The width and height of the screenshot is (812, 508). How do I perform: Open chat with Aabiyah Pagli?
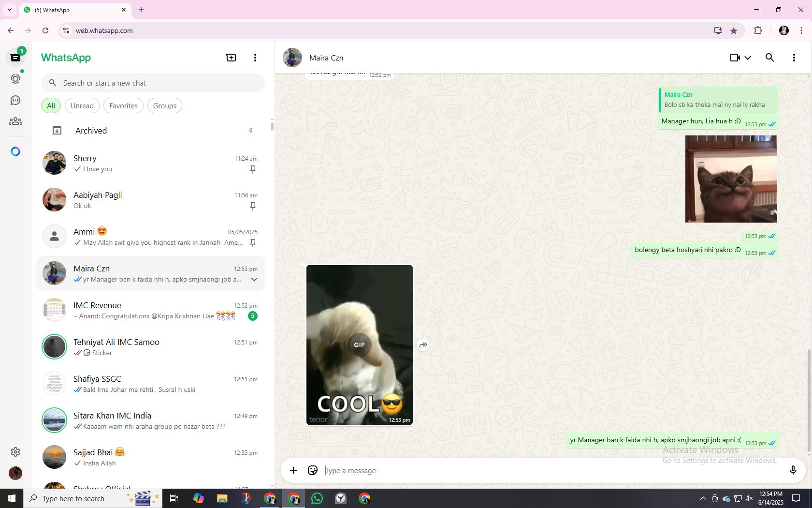(x=151, y=200)
